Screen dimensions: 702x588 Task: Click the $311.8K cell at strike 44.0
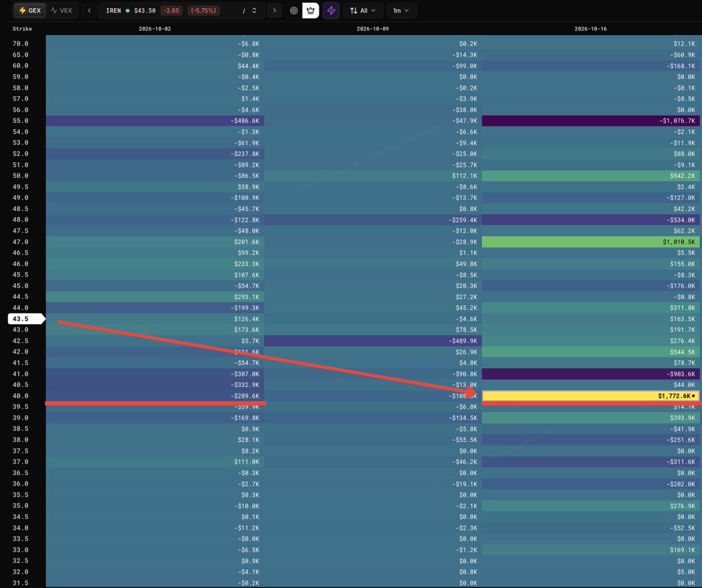coord(591,308)
